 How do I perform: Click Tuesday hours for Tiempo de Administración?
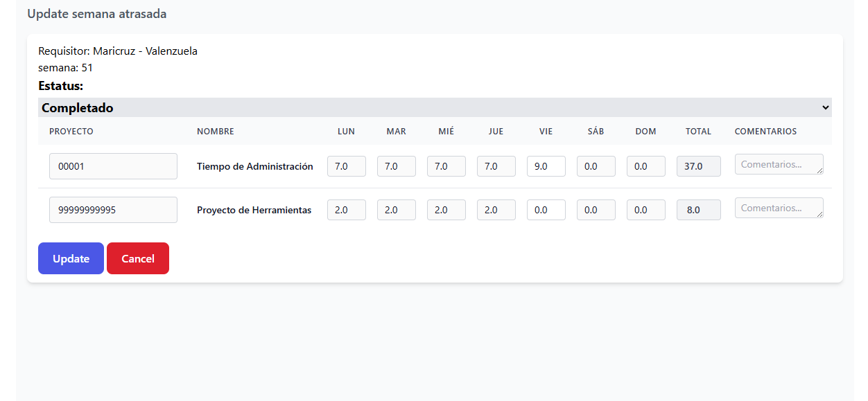point(397,166)
